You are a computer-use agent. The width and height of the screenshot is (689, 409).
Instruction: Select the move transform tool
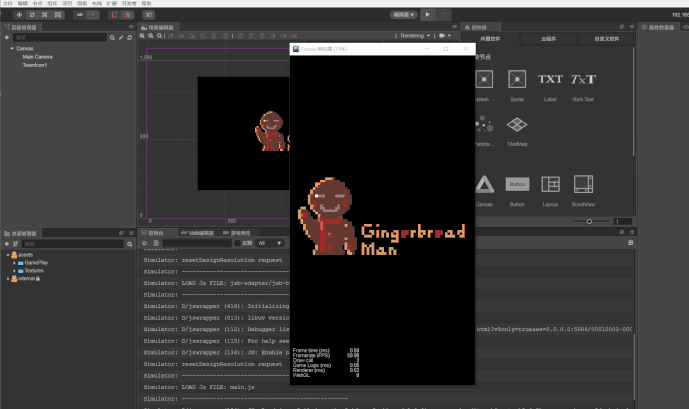(x=19, y=14)
